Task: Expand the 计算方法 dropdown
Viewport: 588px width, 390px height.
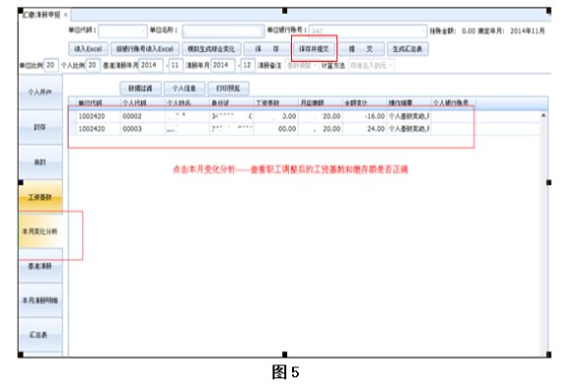Action: pyautogui.click(x=370, y=66)
